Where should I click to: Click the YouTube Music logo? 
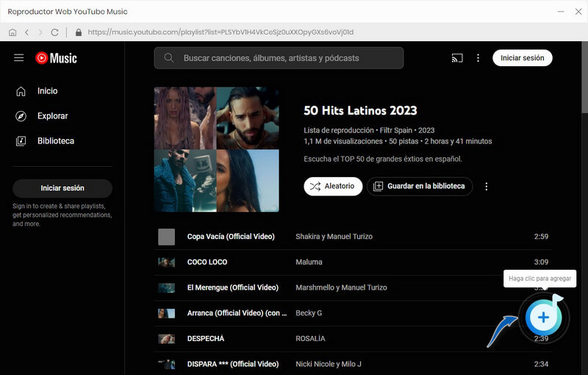(x=56, y=58)
